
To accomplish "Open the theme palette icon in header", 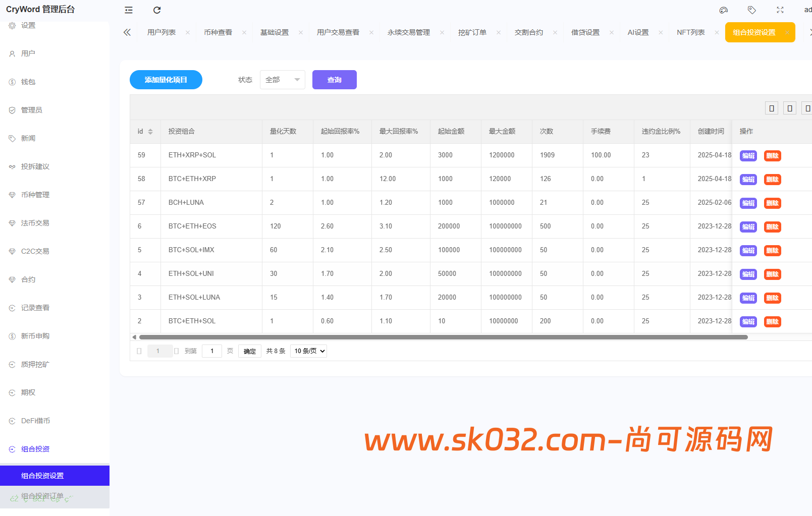I will click(x=724, y=10).
